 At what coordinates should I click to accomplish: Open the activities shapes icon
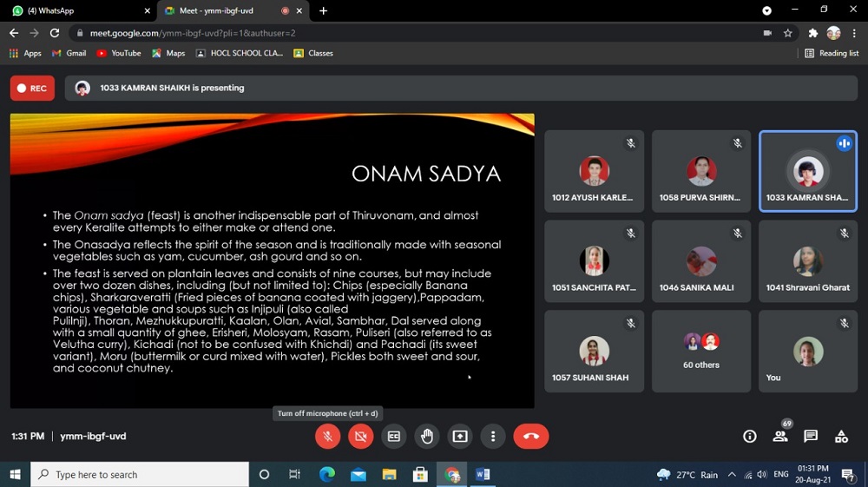[x=841, y=436]
